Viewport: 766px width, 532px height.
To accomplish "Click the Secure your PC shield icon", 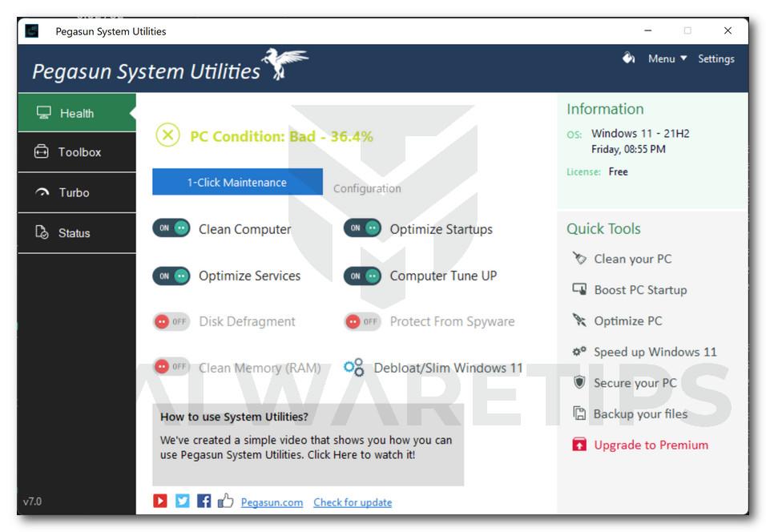I will coord(579,382).
